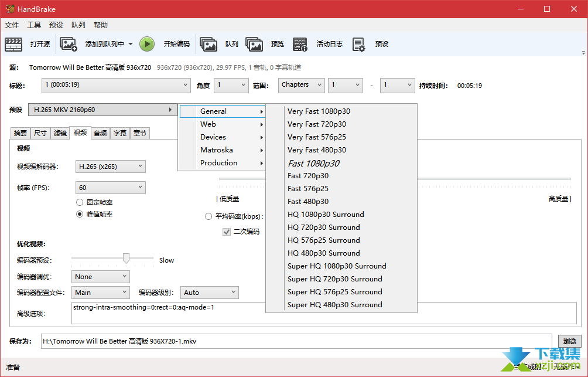
Task: Open the Queue stacked pictures icon
Action: 208,45
